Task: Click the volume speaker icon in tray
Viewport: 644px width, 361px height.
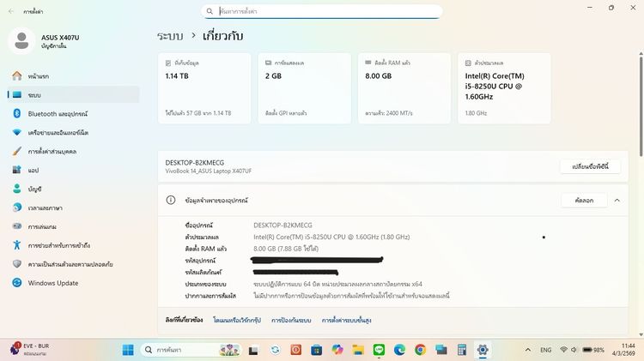Action: pyautogui.click(x=574, y=350)
